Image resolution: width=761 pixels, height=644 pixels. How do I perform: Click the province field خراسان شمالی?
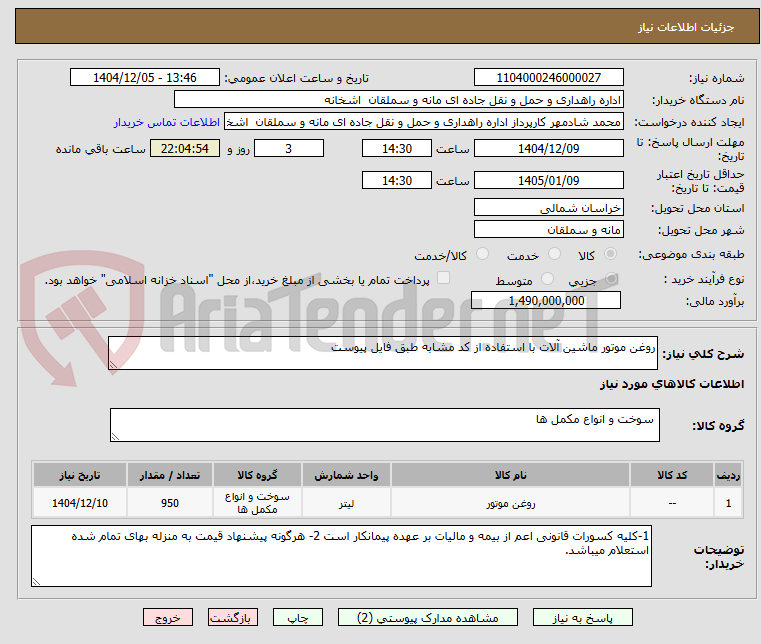coord(548,208)
